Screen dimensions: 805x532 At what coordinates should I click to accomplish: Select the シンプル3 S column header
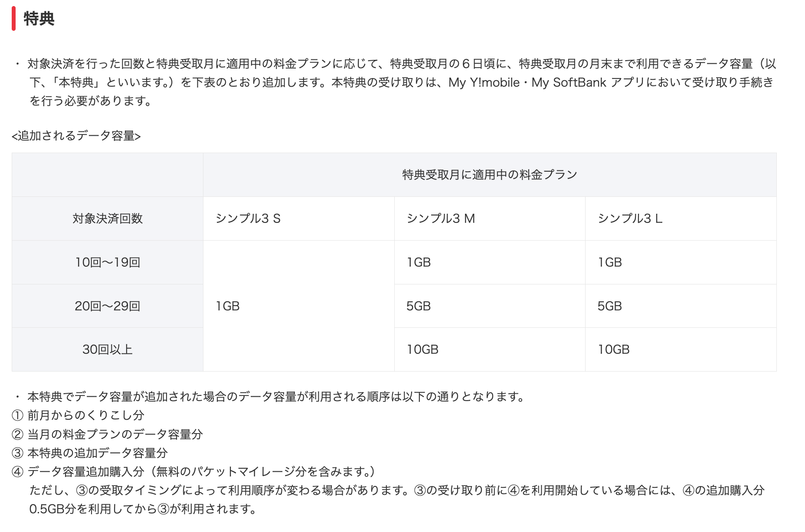tap(248, 219)
